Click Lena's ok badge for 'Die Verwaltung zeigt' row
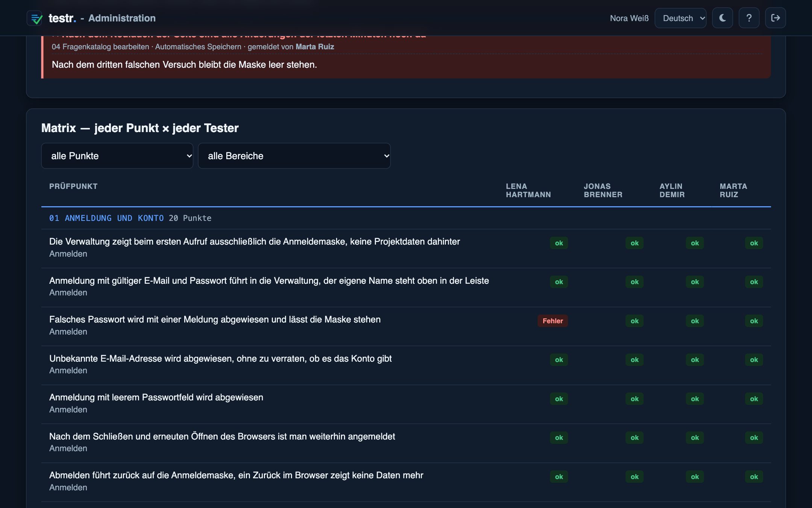The height and width of the screenshot is (508, 812). (559, 243)
